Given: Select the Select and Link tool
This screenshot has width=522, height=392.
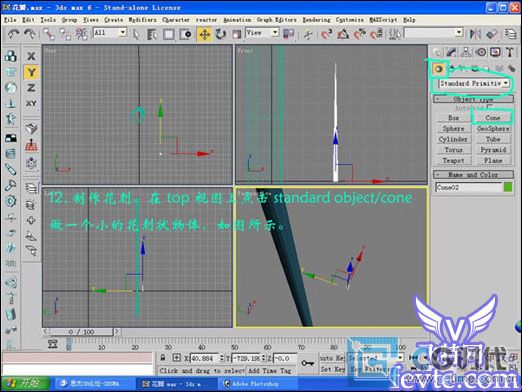Looking at the screenshot, I should point(49,34).
